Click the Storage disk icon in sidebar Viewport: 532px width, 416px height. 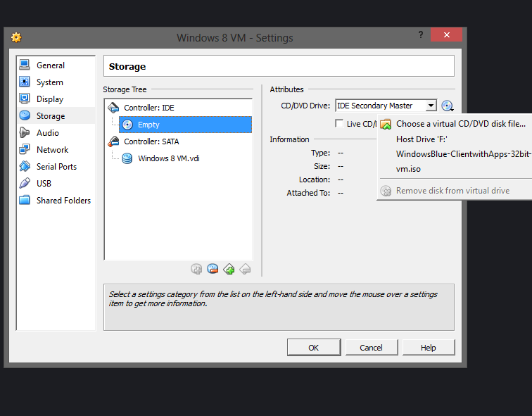(25, 115)
